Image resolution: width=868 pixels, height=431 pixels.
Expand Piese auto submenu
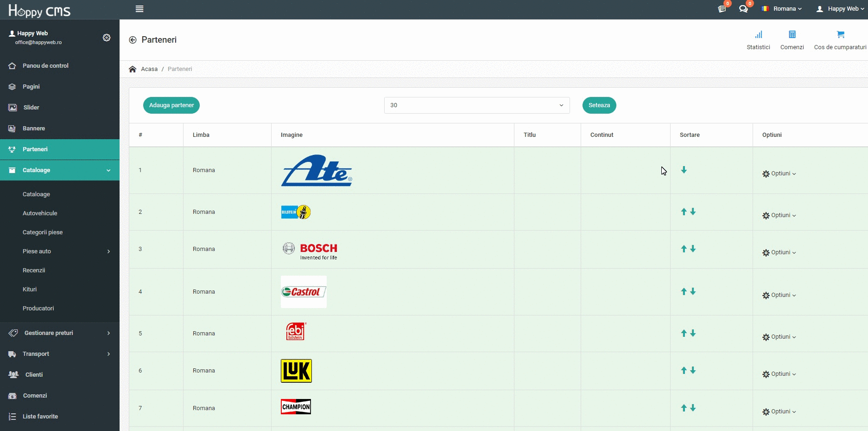pos(60,251)
